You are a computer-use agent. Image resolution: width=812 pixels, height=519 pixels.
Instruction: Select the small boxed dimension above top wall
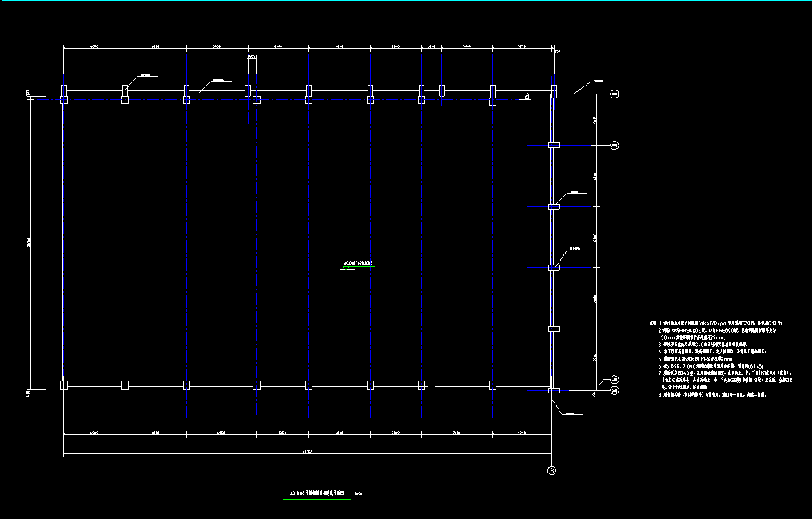click(x=251, y=58)
